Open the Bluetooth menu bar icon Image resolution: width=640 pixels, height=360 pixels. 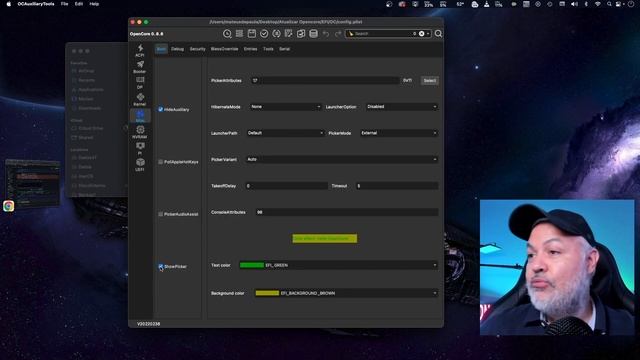586,4
